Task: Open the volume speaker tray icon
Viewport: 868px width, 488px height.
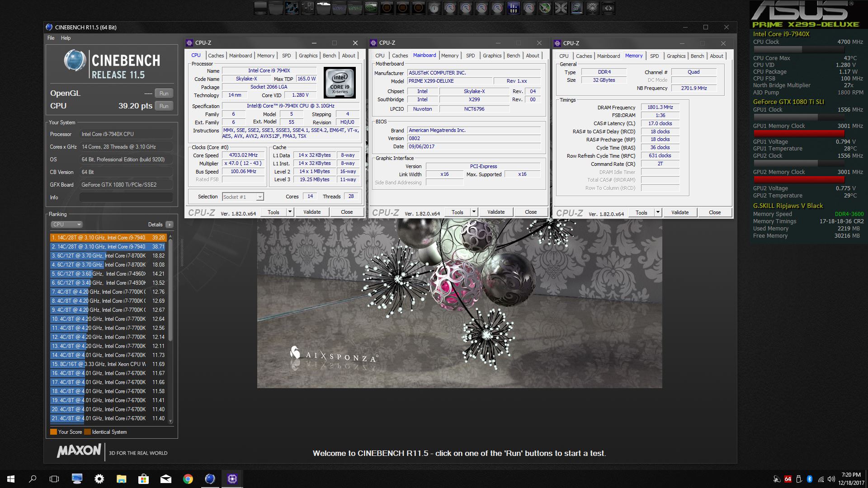Action: tap(831, 479)
